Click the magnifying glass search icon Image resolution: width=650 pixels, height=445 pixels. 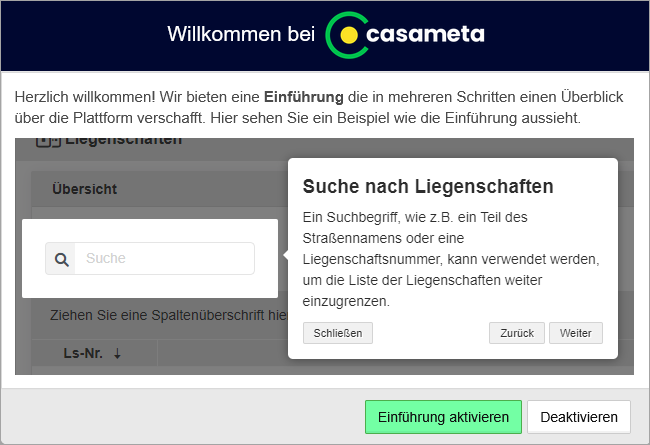tap(61, 259)
